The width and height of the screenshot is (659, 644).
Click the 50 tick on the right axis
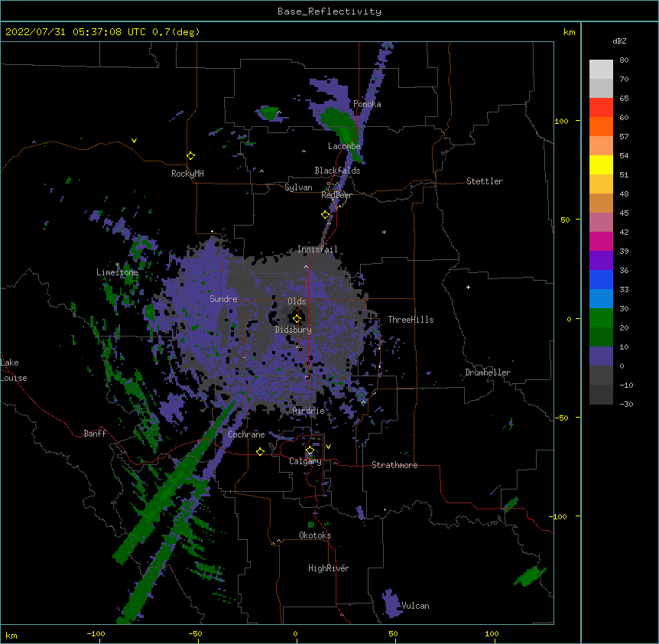coord(565,220)
